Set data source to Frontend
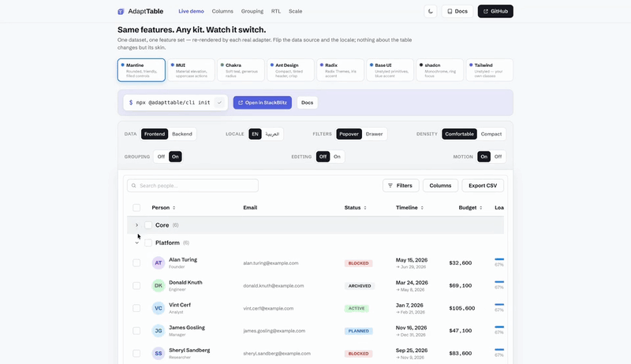631x364 pixels. tap(155, 134)
